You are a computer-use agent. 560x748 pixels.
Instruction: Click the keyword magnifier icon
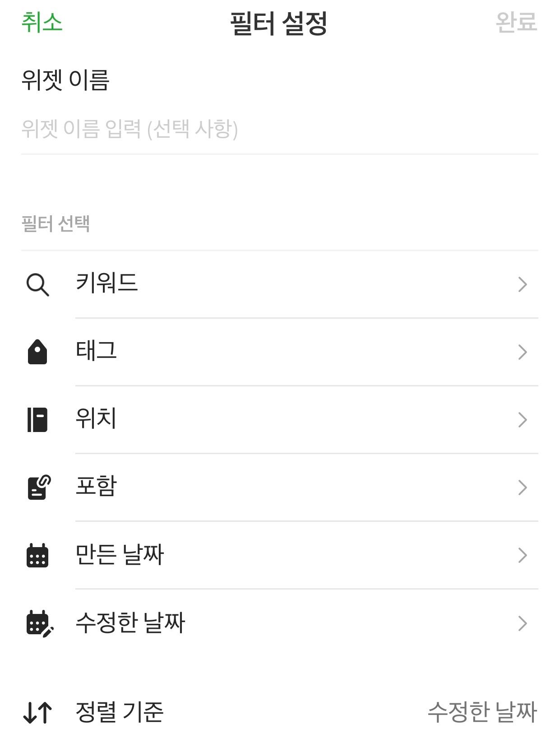(x=37, y=285)
